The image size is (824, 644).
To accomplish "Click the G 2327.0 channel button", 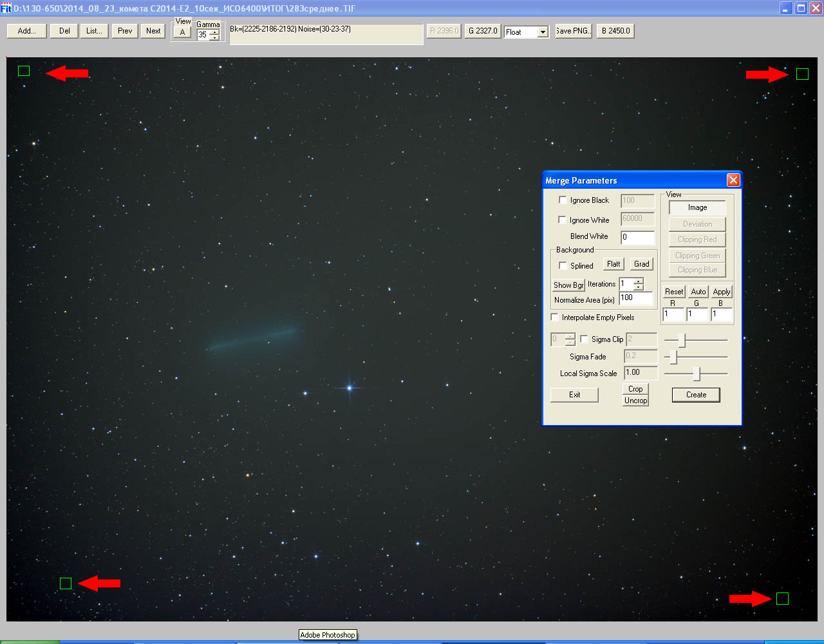I will pyautogui.click(x=483, y=31).
